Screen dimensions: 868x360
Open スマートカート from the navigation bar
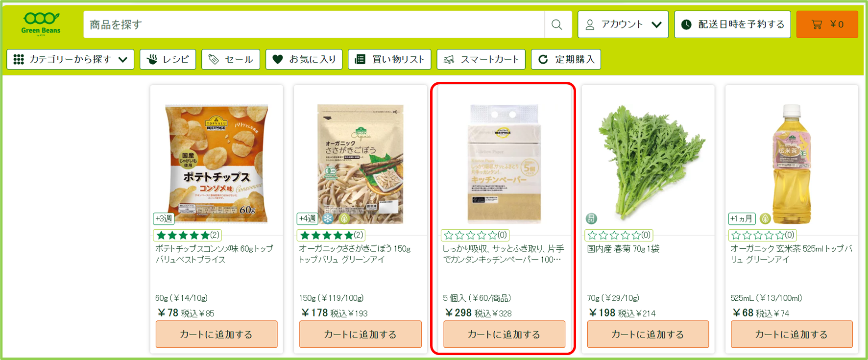(481, 59)
